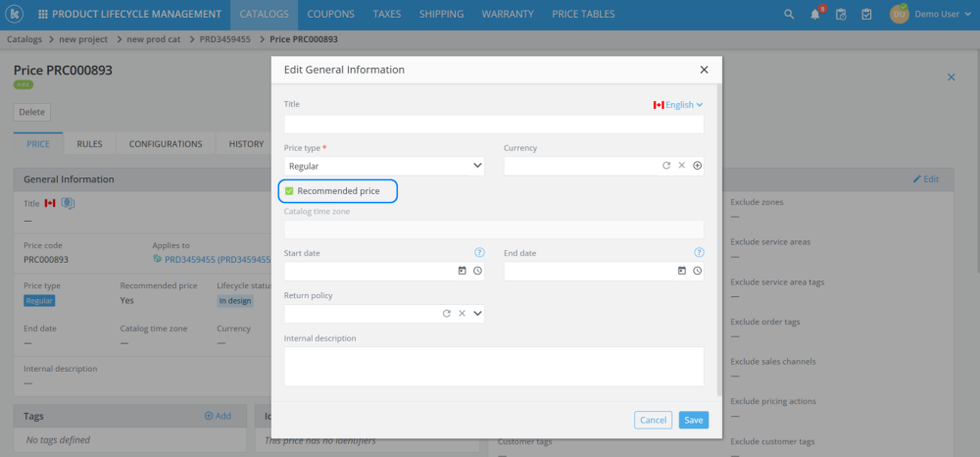Image resolution: width=980 pixels, height=457 pixels.
Task: Open the English language selector
Action: [x=678, y=105]
